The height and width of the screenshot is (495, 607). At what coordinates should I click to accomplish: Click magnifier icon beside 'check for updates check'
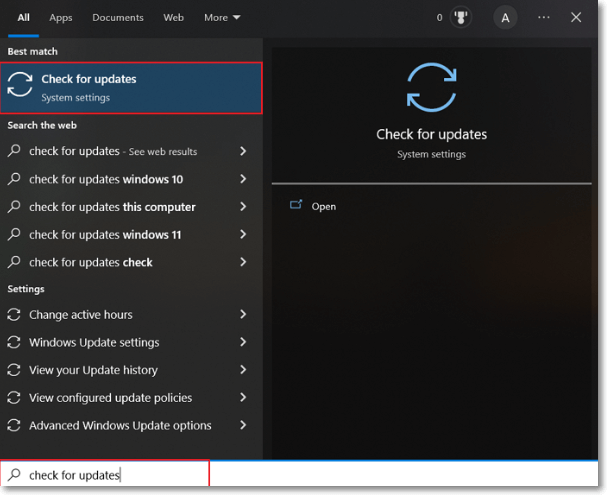(14, 262)
